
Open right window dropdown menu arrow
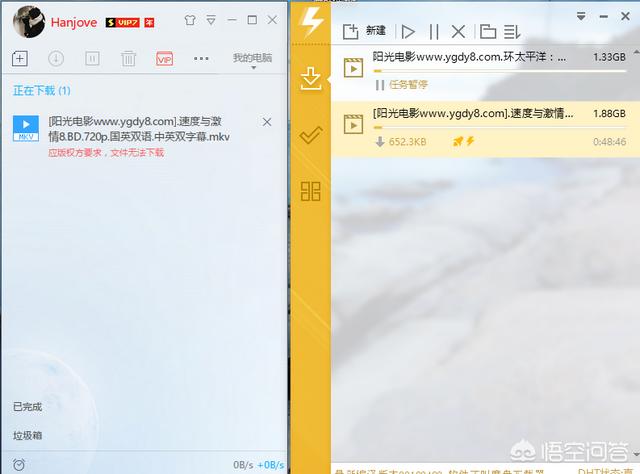coord(581,17)
